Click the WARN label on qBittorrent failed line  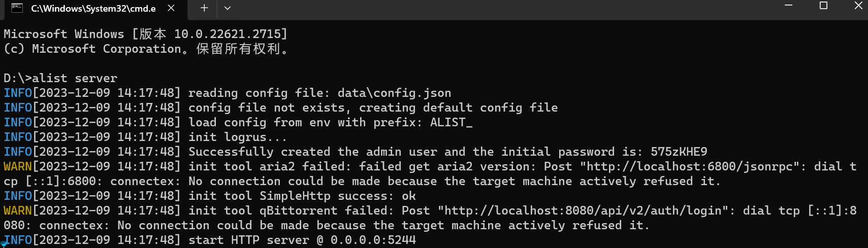18,210
